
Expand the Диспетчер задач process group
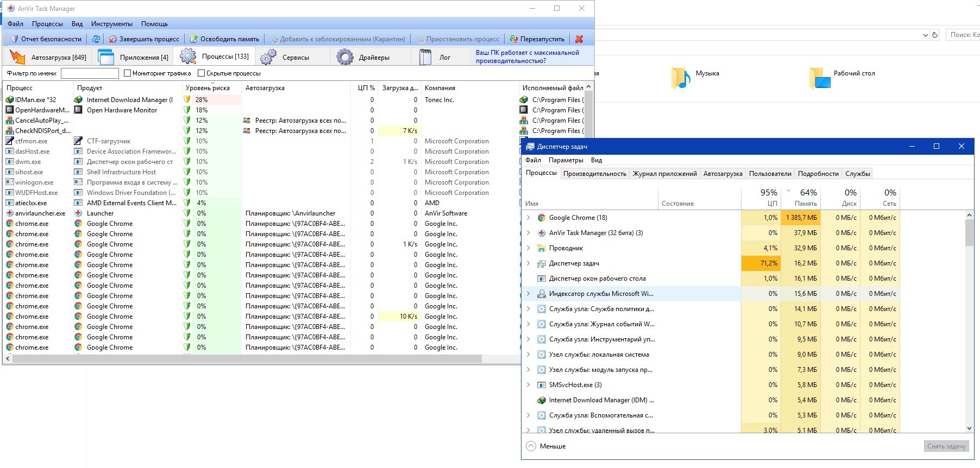click(x=529, y=263)
